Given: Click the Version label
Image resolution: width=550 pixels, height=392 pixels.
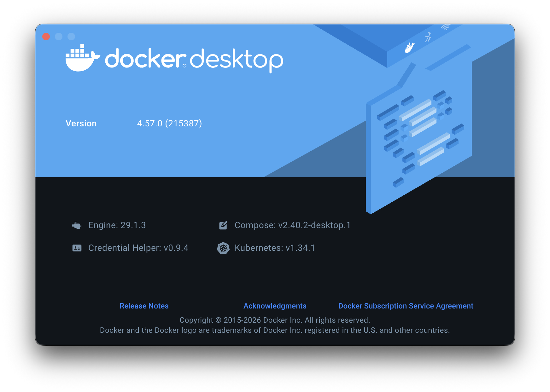Looking at the screenshot, I should tap(81, 124).
